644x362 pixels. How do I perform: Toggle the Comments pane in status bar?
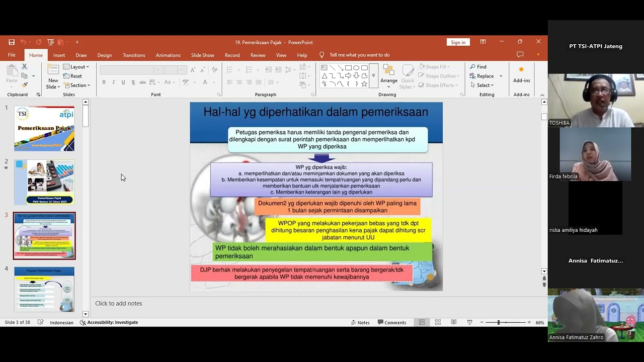392,322
